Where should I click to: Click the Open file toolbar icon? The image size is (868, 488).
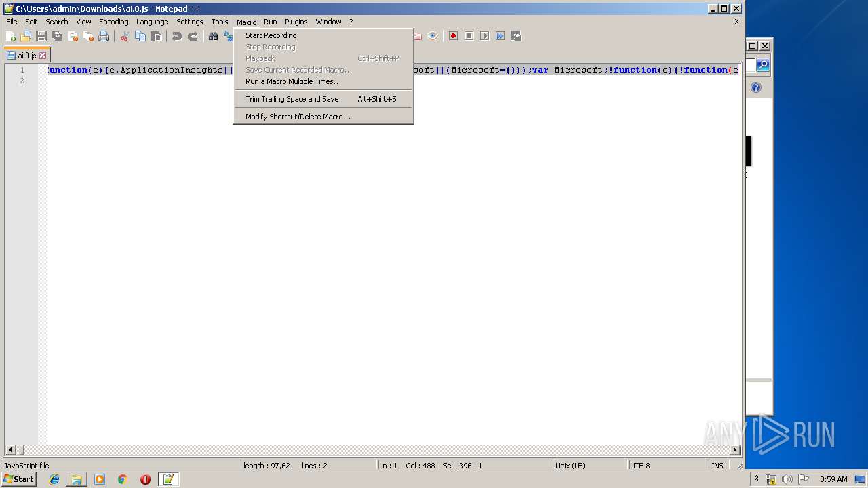coord(26,36)
